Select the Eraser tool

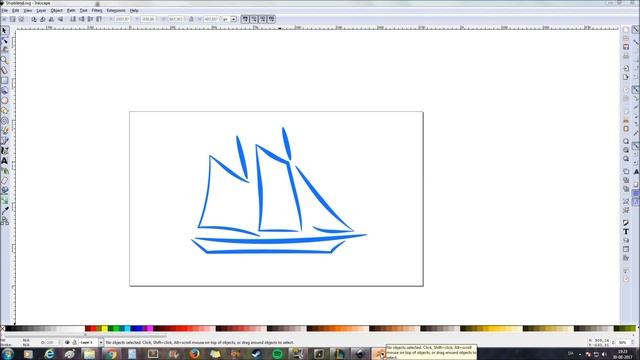pos(4,180)
